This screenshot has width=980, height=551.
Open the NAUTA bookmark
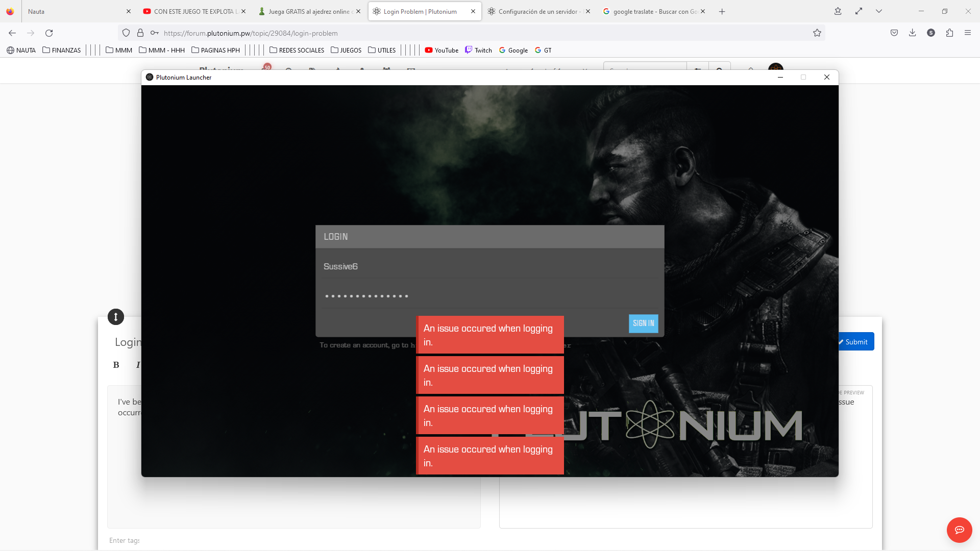click(21, 50)
